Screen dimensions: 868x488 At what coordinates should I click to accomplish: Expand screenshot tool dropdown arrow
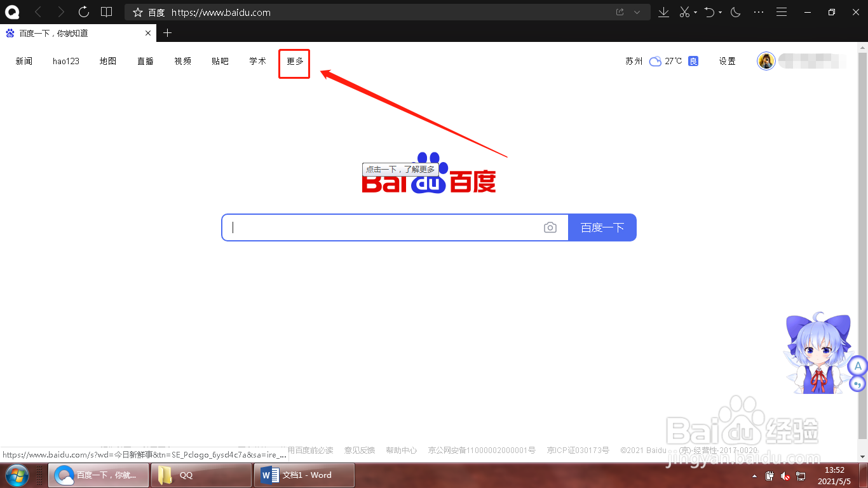696,12
